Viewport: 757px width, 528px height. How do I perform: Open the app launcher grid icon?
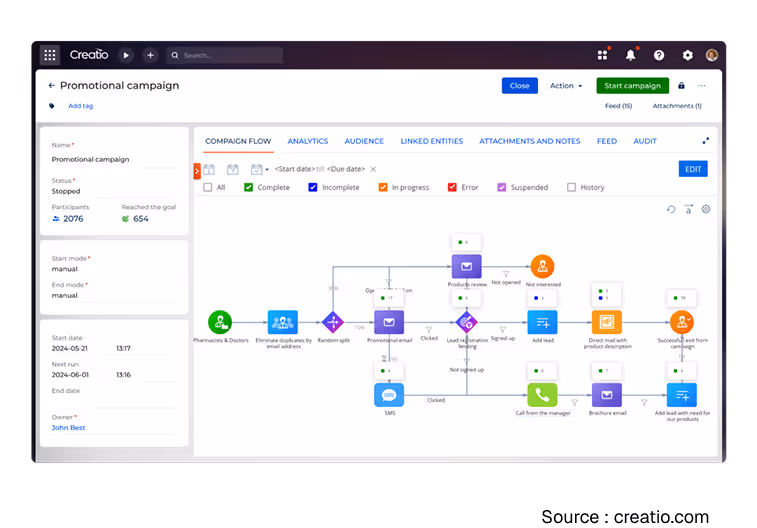(x=50, y=55)
